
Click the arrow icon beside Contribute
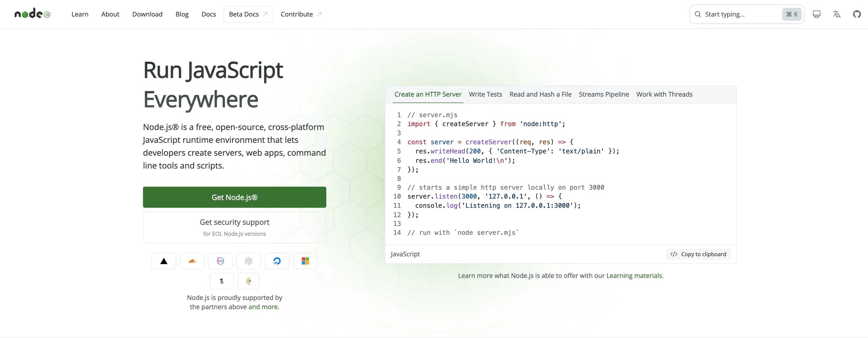tap(319, 14)
